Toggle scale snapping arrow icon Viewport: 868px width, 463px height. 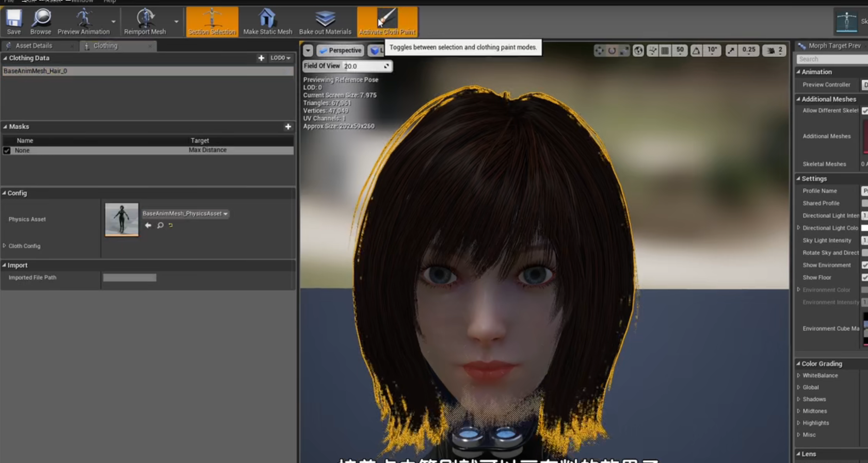click(731, 50)
